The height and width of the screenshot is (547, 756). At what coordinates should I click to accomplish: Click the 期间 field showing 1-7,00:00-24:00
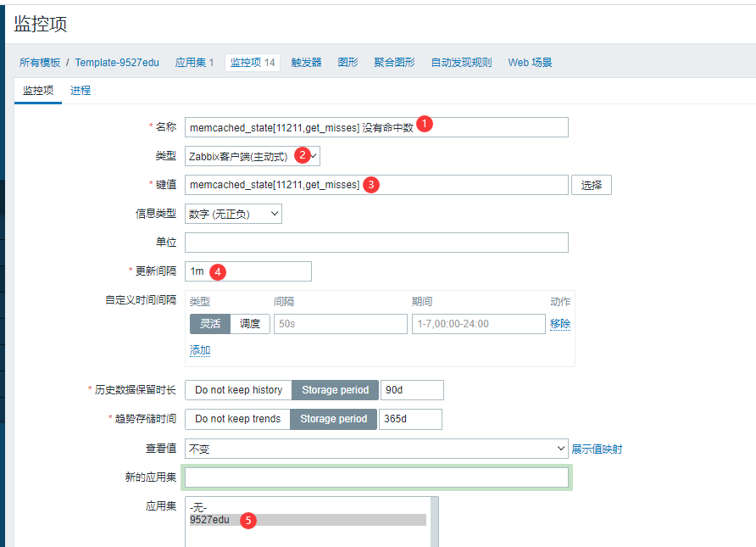[479, 324]
